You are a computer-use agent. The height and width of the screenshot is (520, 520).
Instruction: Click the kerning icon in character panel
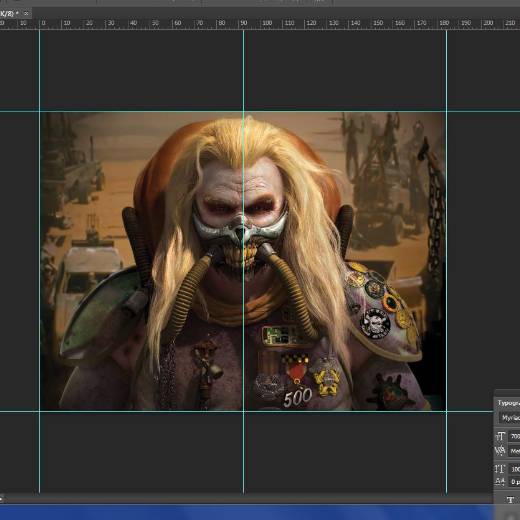tap(500, 451)
